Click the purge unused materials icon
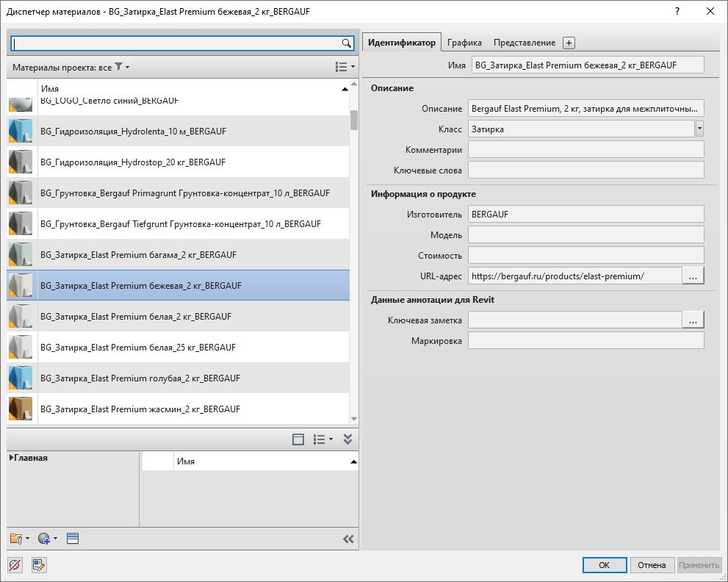 tap(15, 565)
